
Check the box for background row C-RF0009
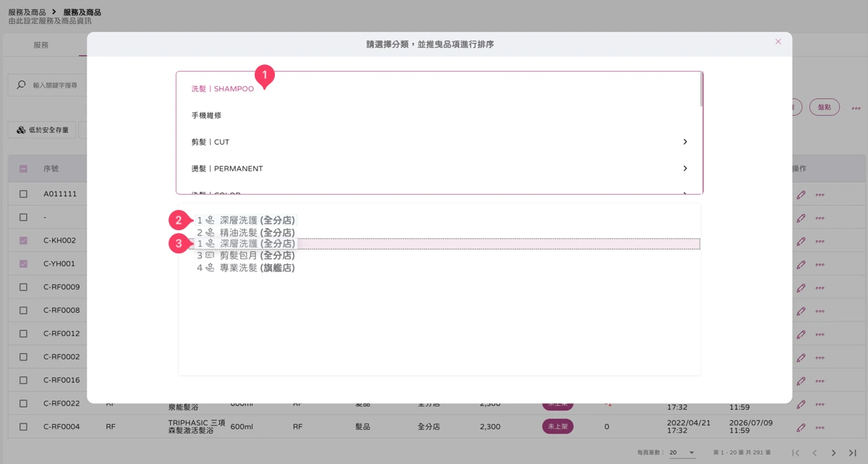coord(23,287)
